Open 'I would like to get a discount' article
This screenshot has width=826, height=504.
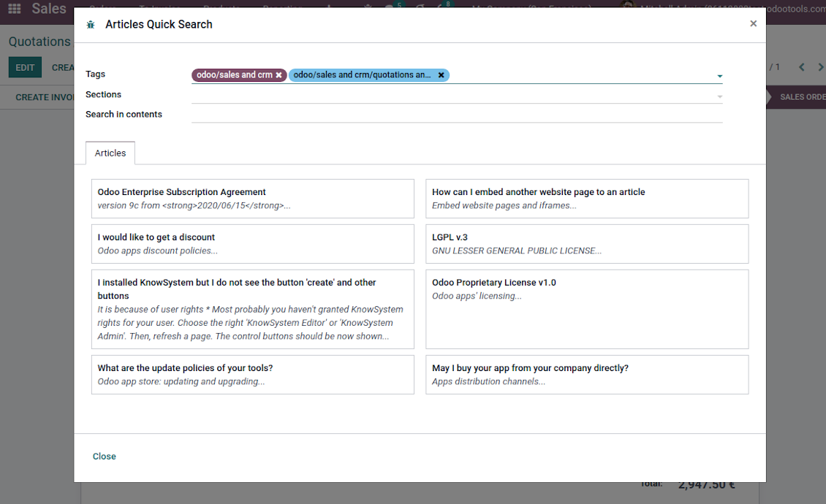pyautogui.click(x=253, y=244)
